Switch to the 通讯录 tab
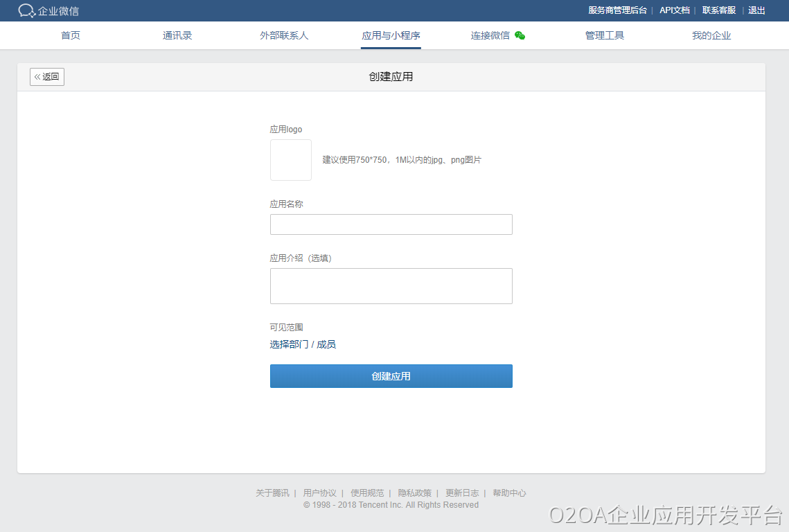The width and height of the screenshot is (789, 532). tap(177, 35)
